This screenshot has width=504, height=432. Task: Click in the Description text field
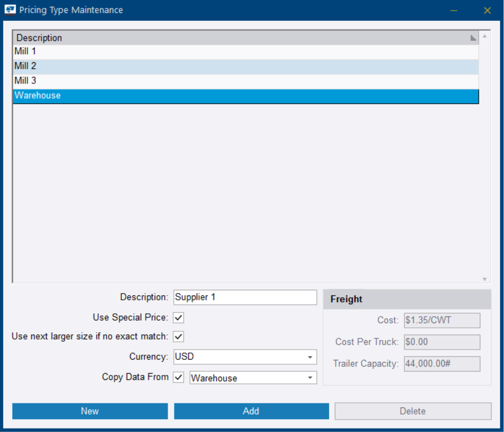tap(245, 298)
